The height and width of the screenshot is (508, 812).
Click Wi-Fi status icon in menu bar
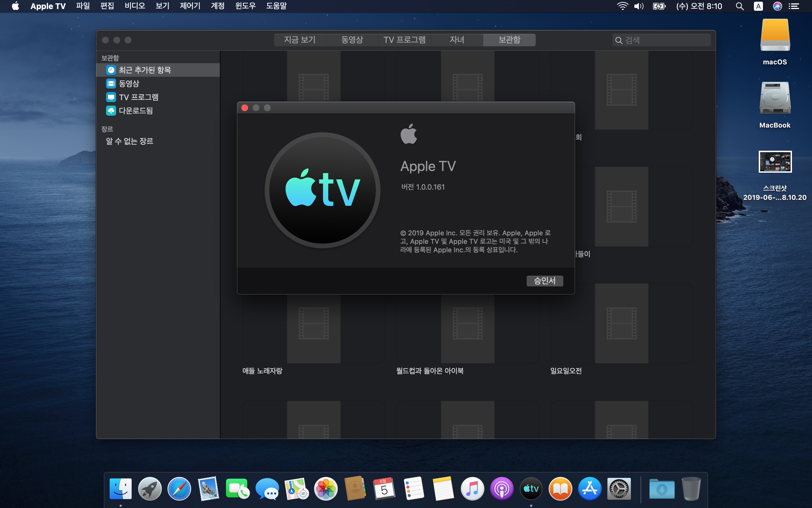(x=623, y=6)
